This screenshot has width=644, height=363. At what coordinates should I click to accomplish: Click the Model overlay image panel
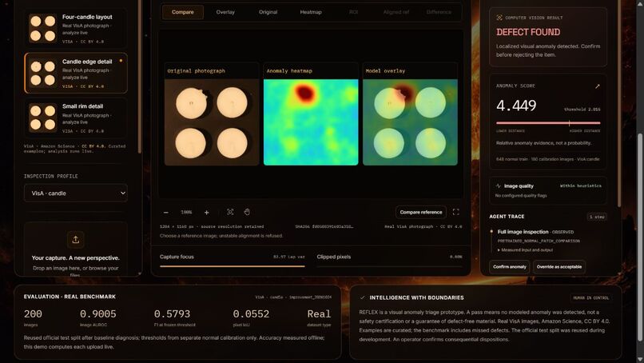pyautogui.click(x=410, y=122)
